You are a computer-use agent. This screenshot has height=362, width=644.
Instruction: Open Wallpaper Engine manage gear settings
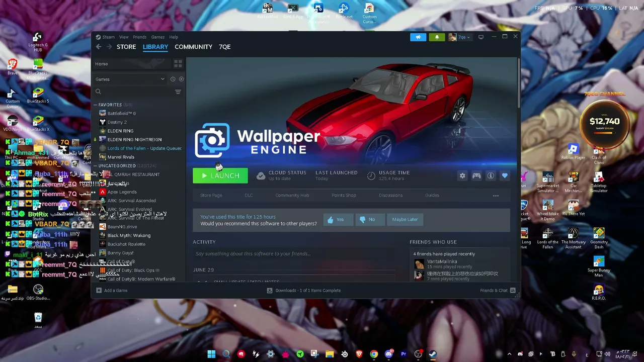(462, 175)
